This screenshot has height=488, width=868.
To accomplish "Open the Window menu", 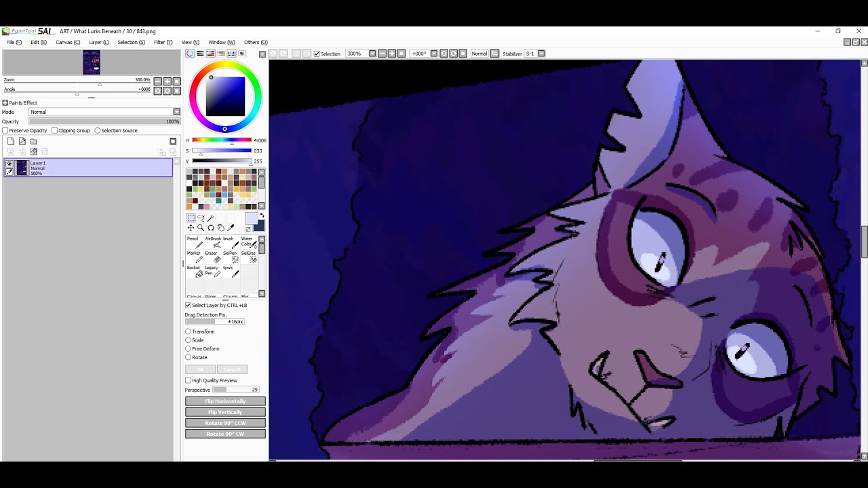I will tap(222, 42).
